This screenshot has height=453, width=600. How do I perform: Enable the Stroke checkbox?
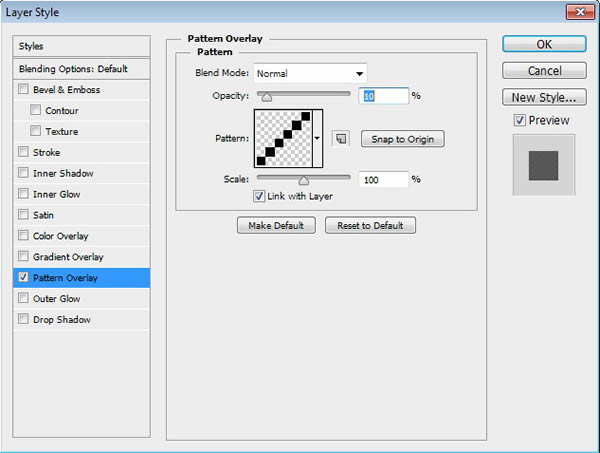coord(23,152)
